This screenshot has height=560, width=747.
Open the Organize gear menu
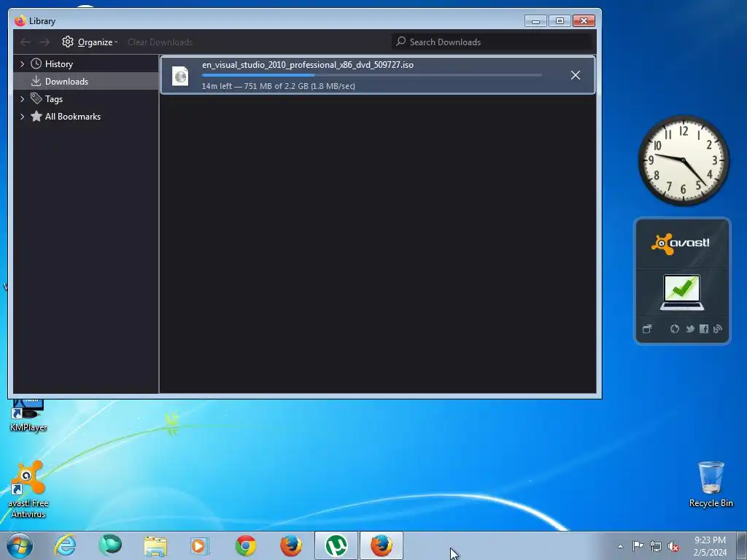(x=90, y=42)
